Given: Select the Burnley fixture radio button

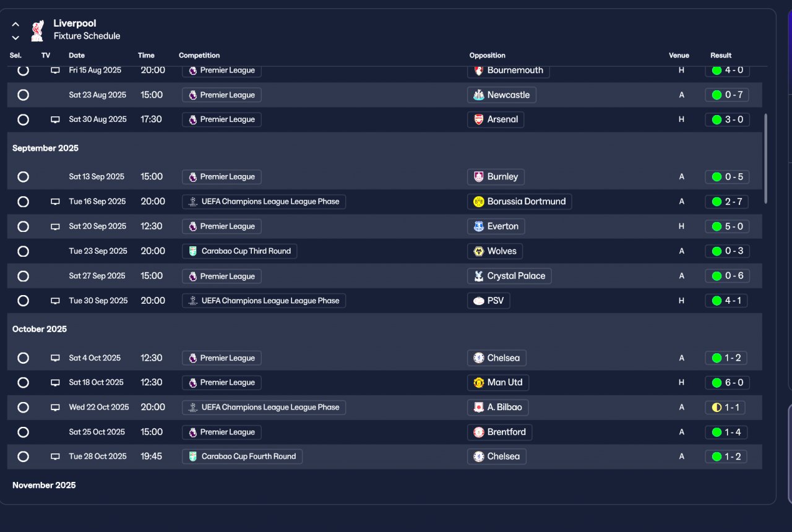Looking at the screenshot, I should pyautogui.click(x=23, y=177).
